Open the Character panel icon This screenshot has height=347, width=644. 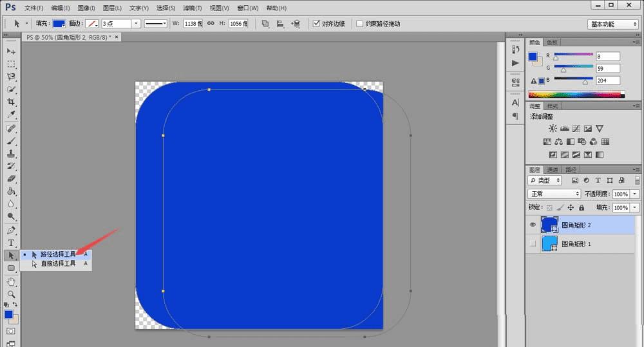pyautogui.click(x=515, y=102)
